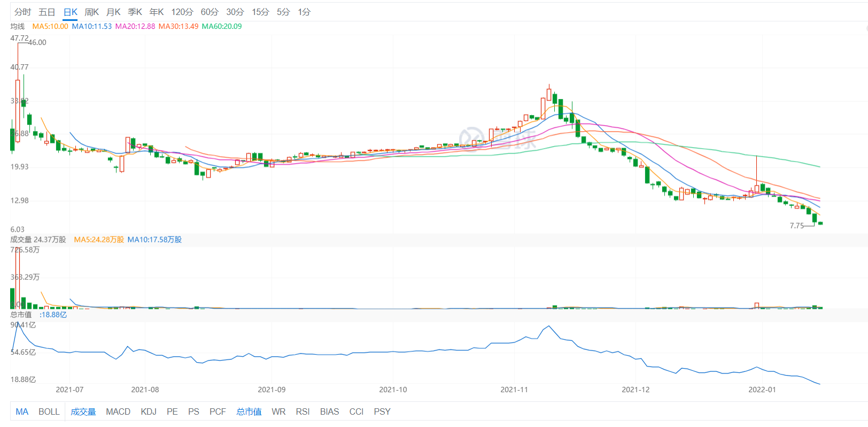Screen dimensions: 868x427
Task: Toggle the BOLL indicator
Action: coord(49,411)
